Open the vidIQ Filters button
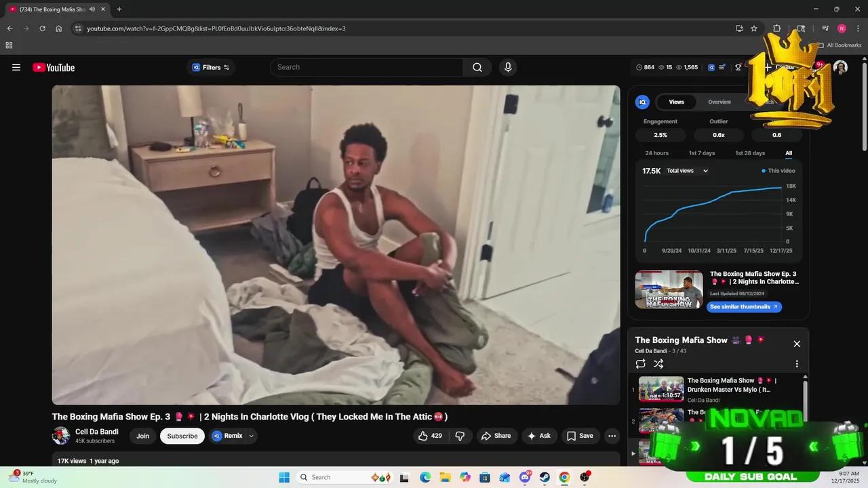 tap(211, 67)
